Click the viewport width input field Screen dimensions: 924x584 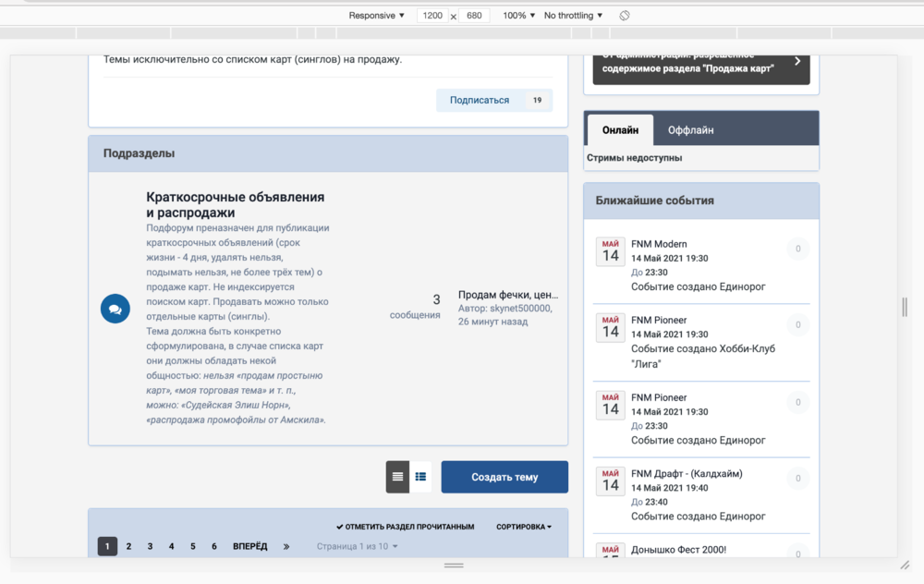pyautogui.click(x=432, y=16)
